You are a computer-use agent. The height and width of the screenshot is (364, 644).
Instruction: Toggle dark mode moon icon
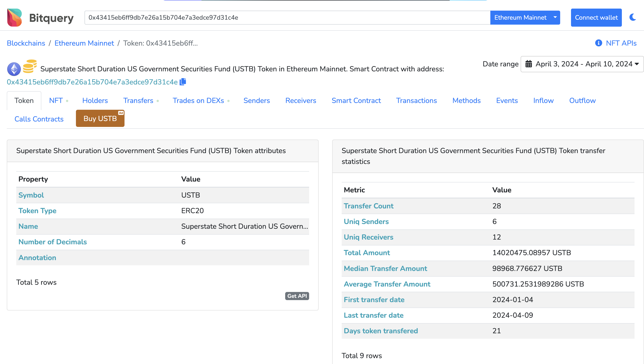point(633,17)
